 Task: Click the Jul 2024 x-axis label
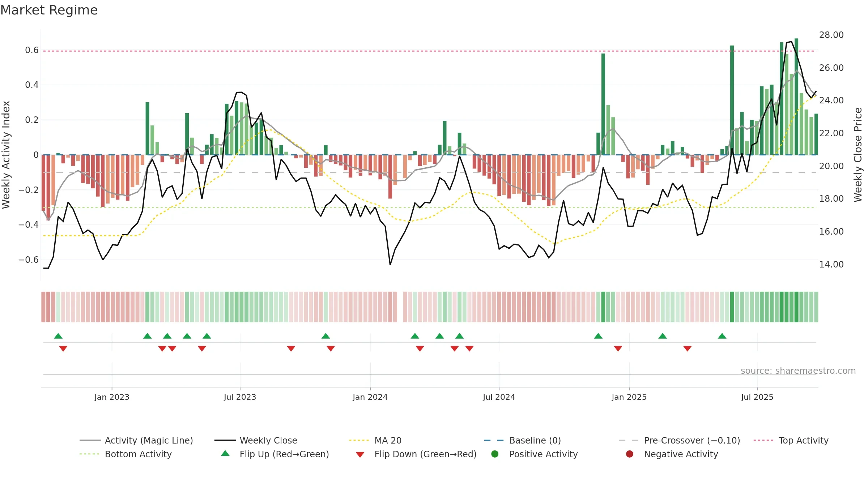(499, 397)
